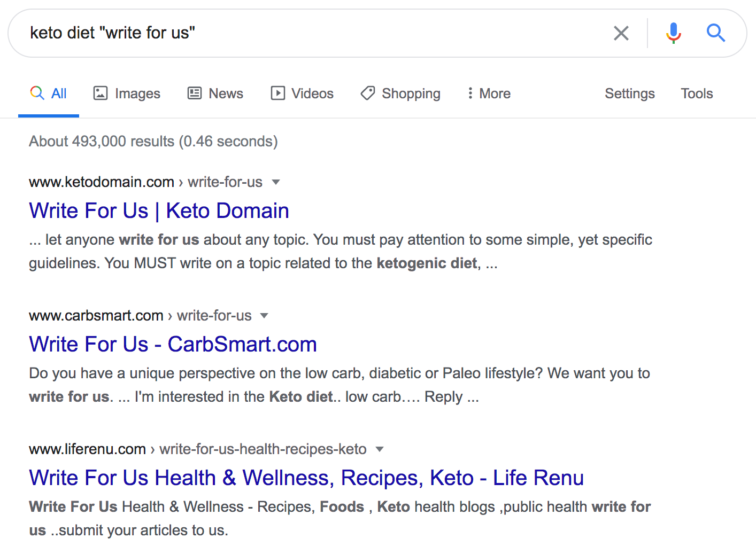
Task: Click the www.liferenu.com URL breadcrumb
Action: tap(198, 449)
